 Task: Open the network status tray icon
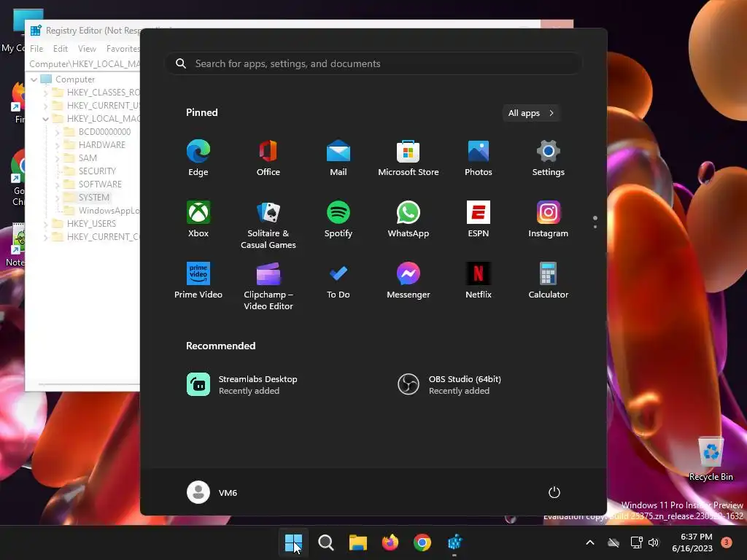click(x=636, y=542)
